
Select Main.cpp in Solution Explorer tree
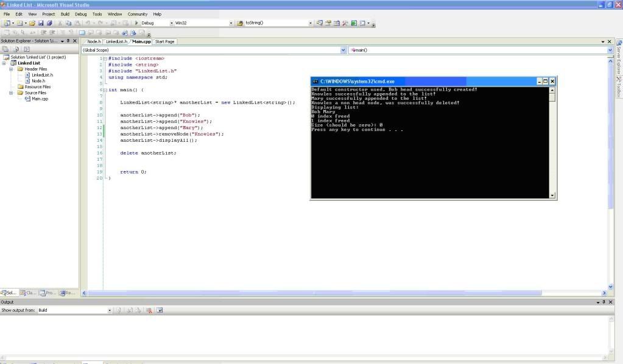[40, 99]
